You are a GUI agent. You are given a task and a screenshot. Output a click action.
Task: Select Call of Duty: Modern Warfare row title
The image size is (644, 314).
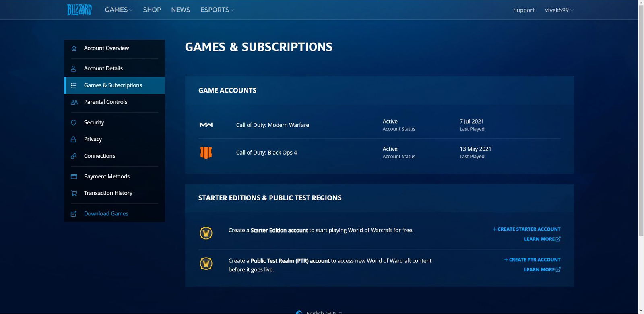272,125
